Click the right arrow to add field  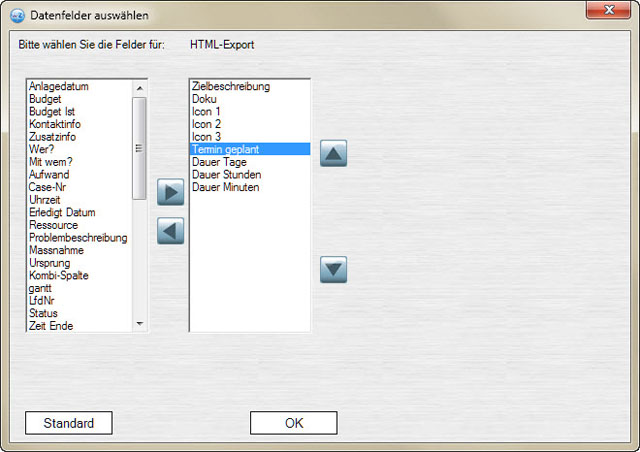point(171,193)
